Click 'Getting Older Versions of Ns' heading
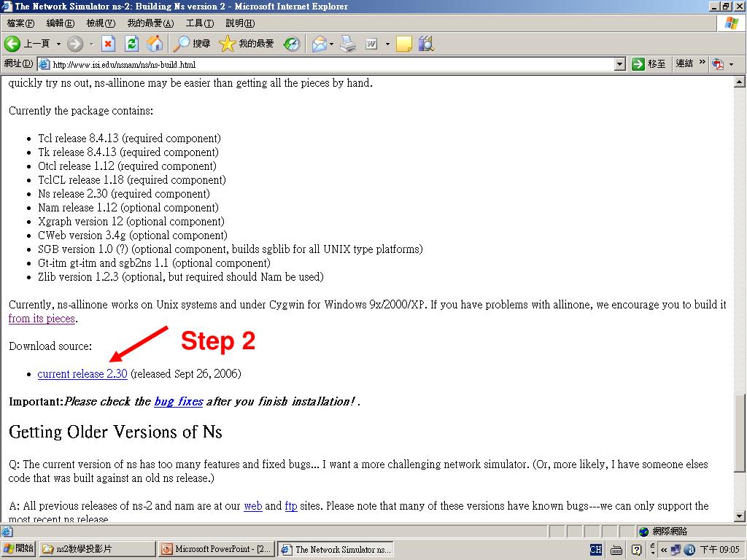Screen dimensions: 747x560 click(115, 432)
